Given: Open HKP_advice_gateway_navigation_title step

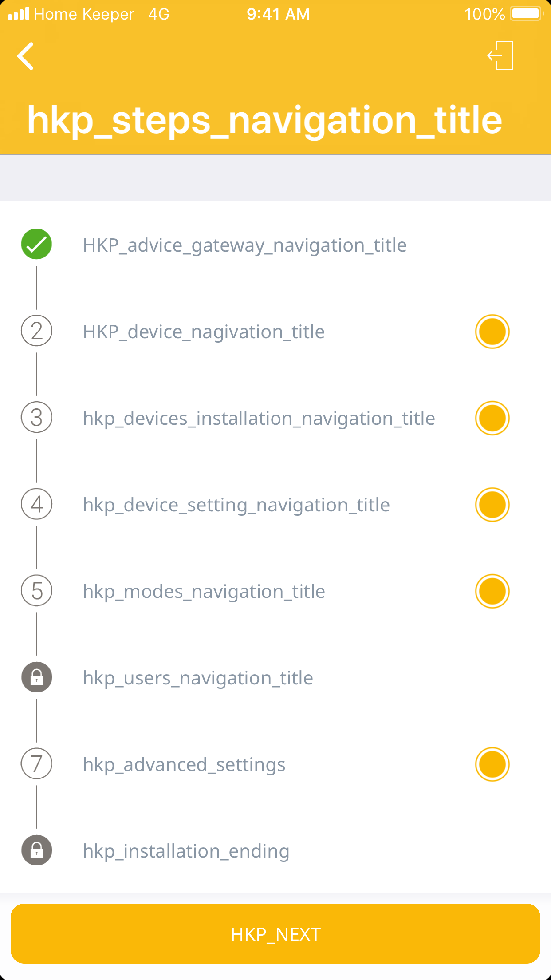Looking at the screenshot, I should (x=244, y=245).
